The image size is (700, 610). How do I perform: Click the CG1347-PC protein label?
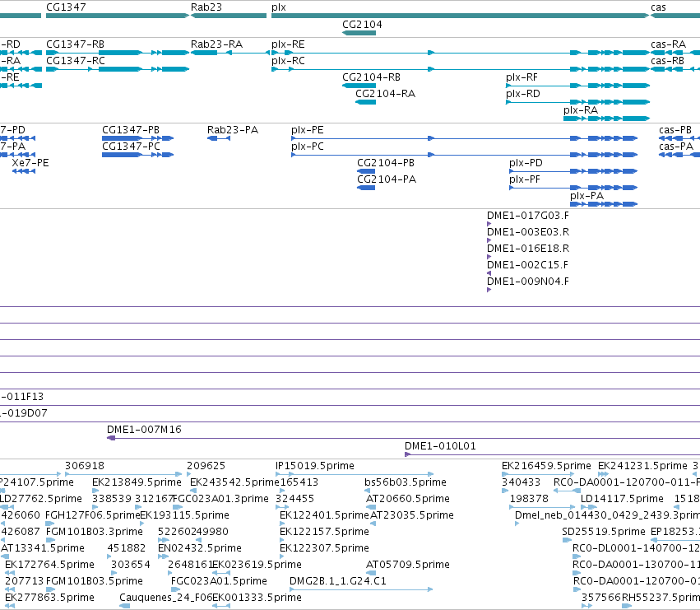(x=131, y=147)
